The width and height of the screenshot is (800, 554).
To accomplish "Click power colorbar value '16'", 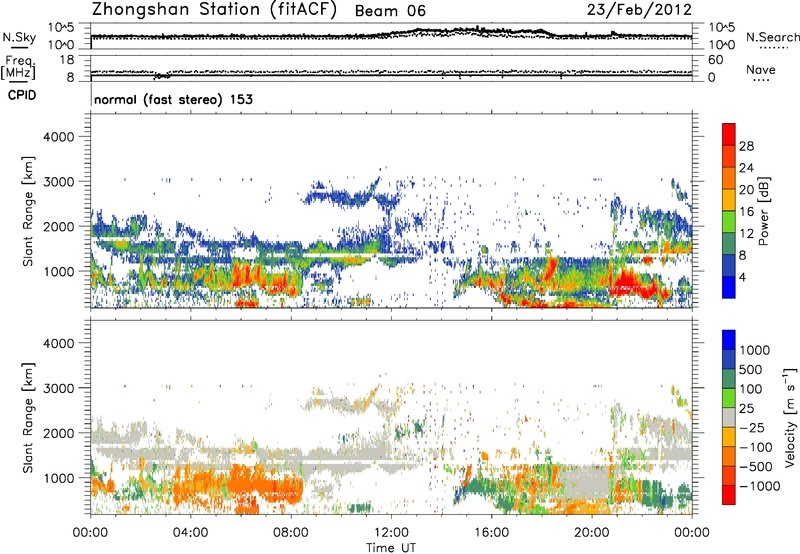I will [746, 212].
